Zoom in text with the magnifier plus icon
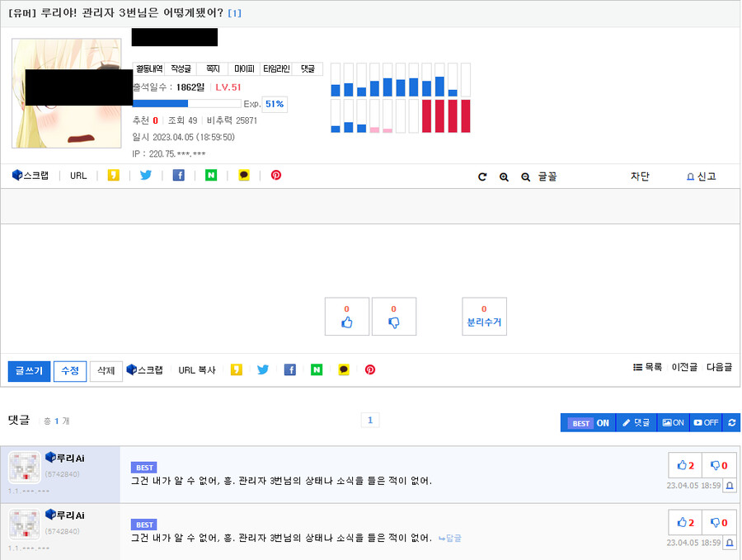 coord(504,176)
